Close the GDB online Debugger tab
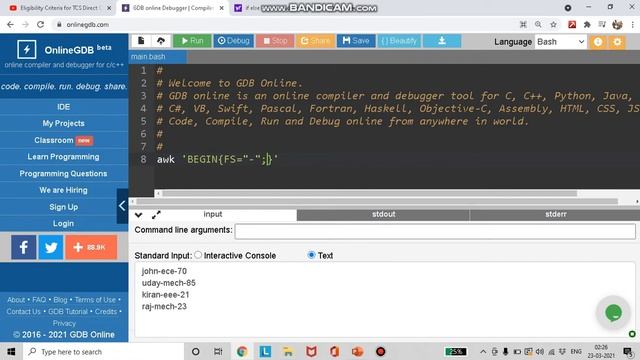640x360 pixels. pos(222,8)
